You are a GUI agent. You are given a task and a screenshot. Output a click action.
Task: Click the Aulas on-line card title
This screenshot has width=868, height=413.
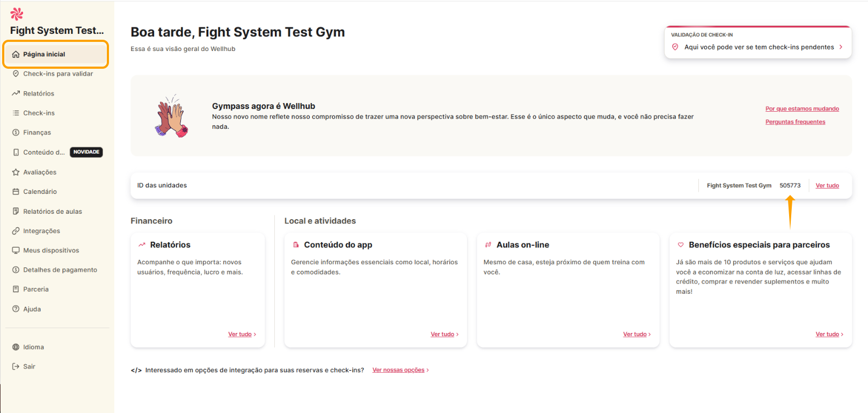click(523, 245)
